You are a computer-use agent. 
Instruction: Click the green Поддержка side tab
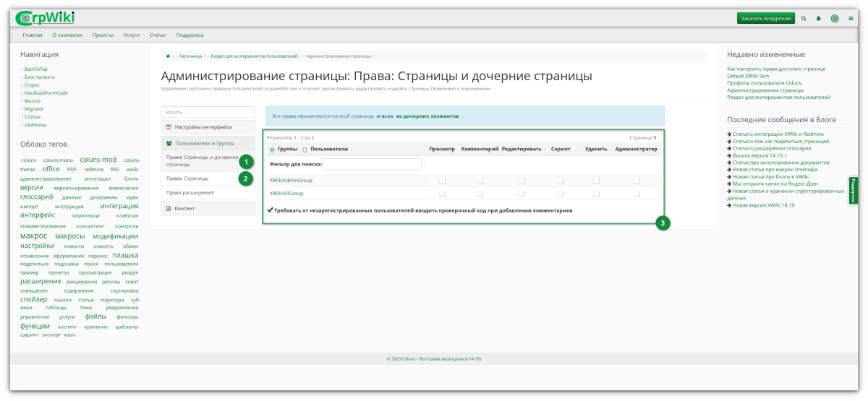click(854, 191)
